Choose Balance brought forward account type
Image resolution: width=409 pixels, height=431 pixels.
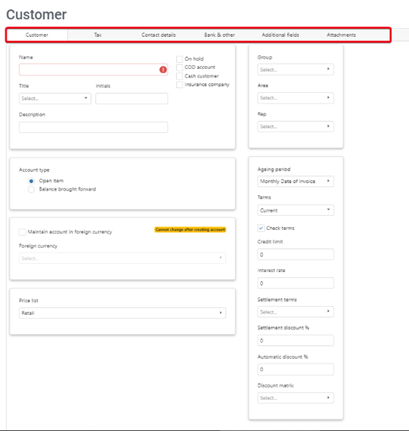(x=31, y=190)
